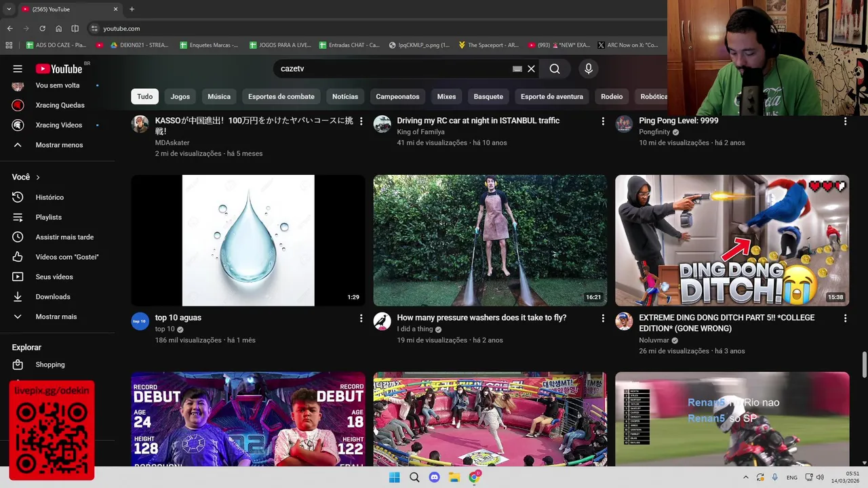The image size is (868, 488).
Task: Select the Música filter chip
Action: tap(219, 96)
